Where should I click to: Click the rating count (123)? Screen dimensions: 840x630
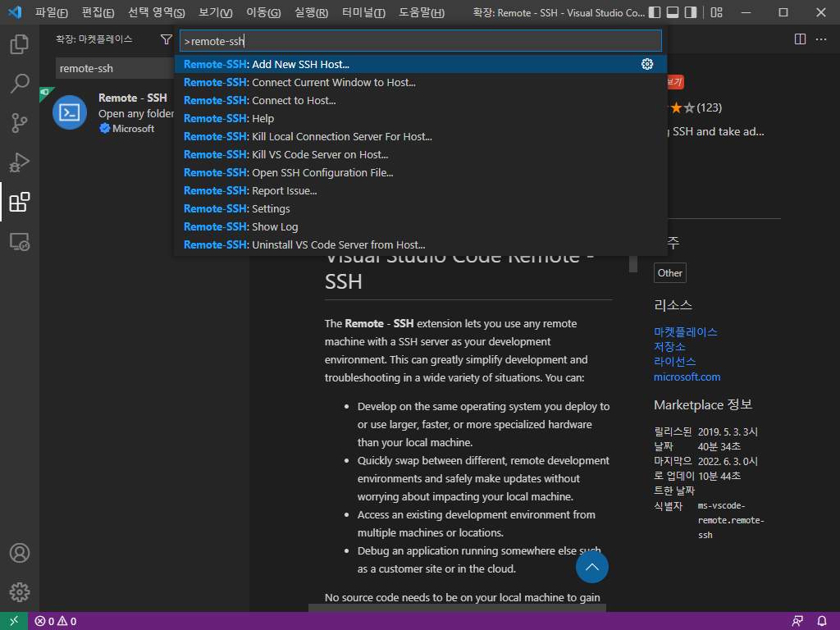coord(710,107)
